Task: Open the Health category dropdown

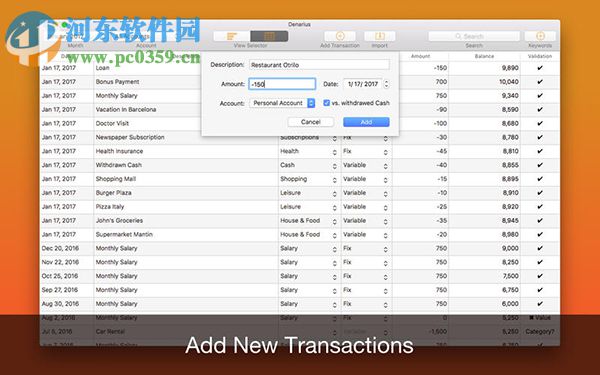Action: [308, 152]
